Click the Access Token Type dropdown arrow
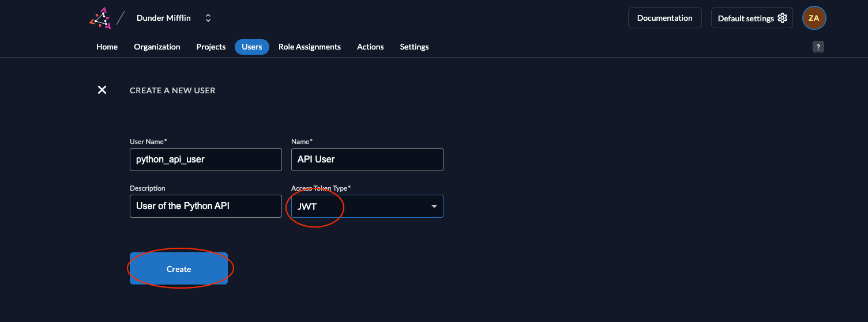This screenshot has height=322, width=868. tap(434, 207)
